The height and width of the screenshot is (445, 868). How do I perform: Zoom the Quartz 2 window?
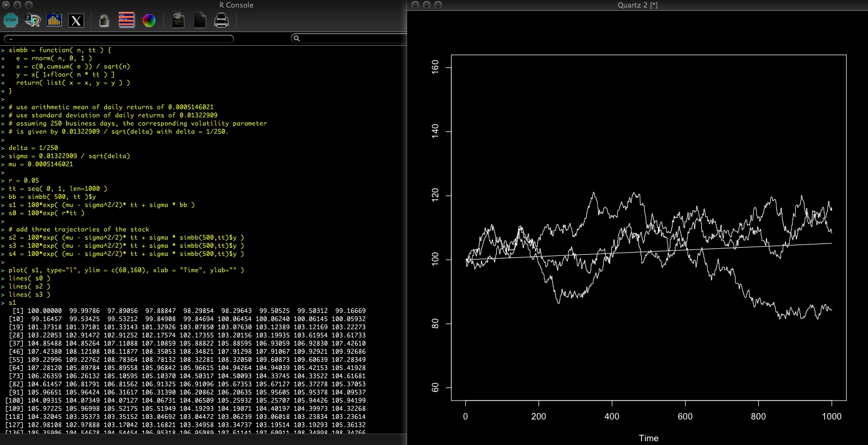438,5
